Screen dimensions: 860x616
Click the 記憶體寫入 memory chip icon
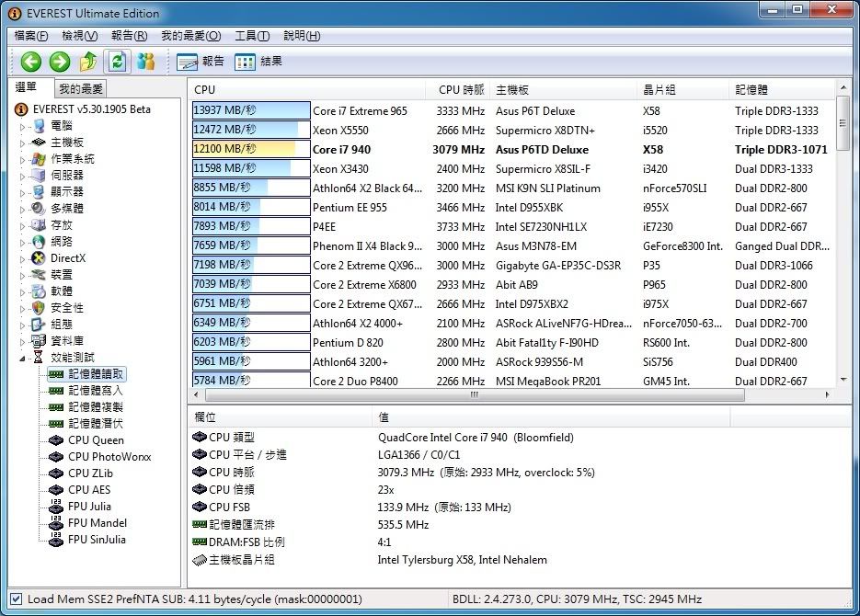click(x=56, y=391)
